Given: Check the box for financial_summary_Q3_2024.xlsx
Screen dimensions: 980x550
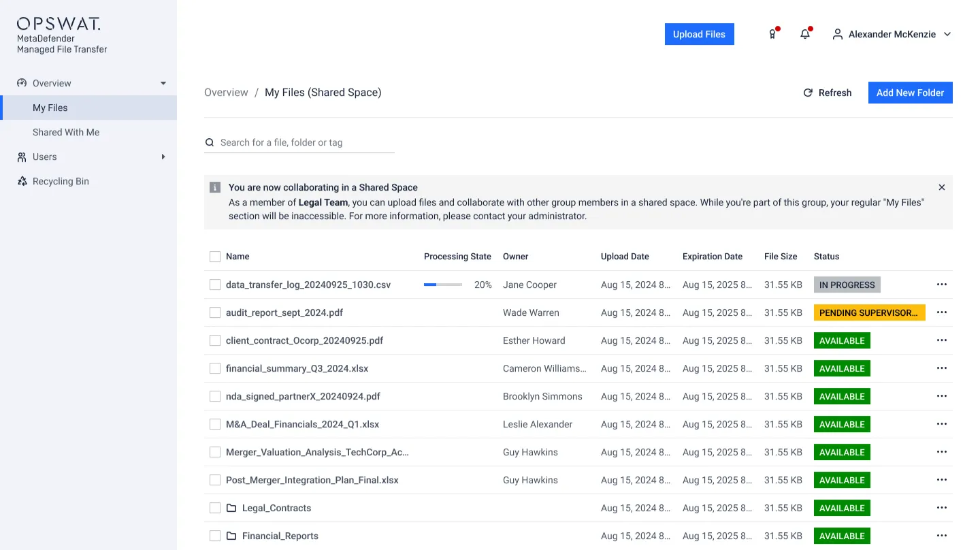Looking at the screenshot, I should coord(215,368).
